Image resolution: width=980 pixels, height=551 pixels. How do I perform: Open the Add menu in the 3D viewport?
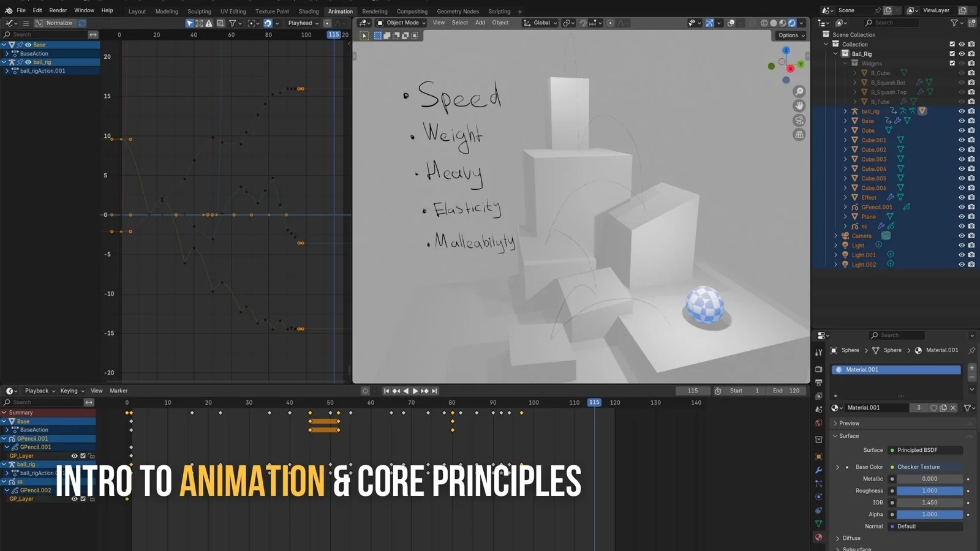click(480, 23)
